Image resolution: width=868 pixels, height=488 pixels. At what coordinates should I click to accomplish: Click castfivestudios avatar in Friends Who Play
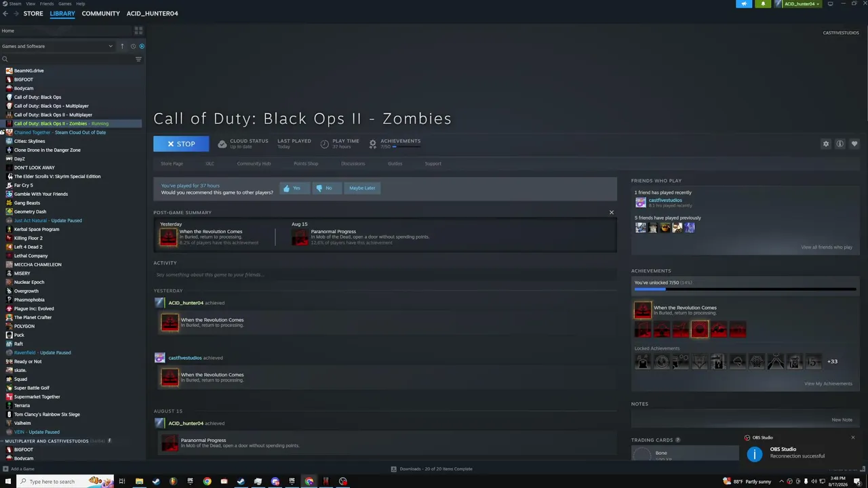point(640,202)
